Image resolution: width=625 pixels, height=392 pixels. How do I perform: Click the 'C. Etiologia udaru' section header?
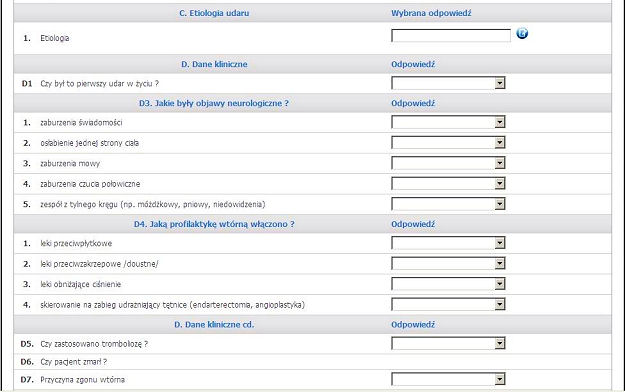(x=214, y=13)
